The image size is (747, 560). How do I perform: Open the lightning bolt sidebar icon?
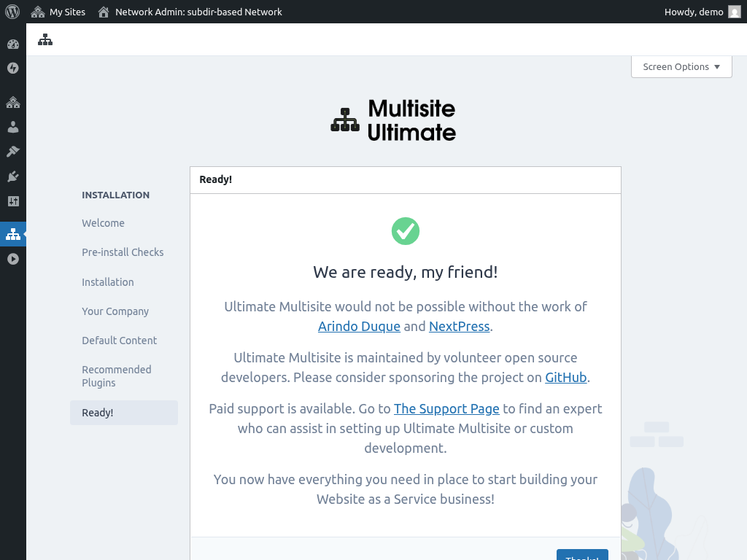[13, 68]
